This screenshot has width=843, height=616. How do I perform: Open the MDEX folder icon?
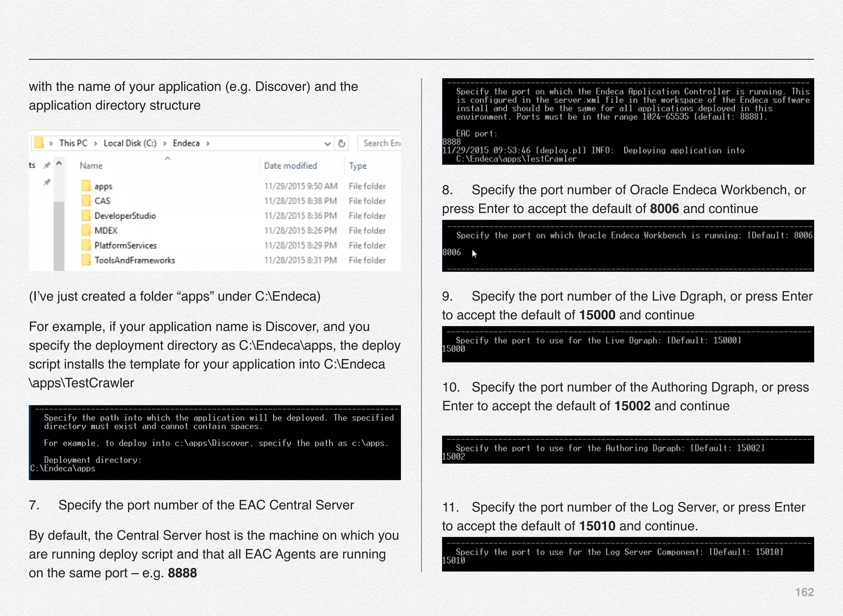(86, 230)
